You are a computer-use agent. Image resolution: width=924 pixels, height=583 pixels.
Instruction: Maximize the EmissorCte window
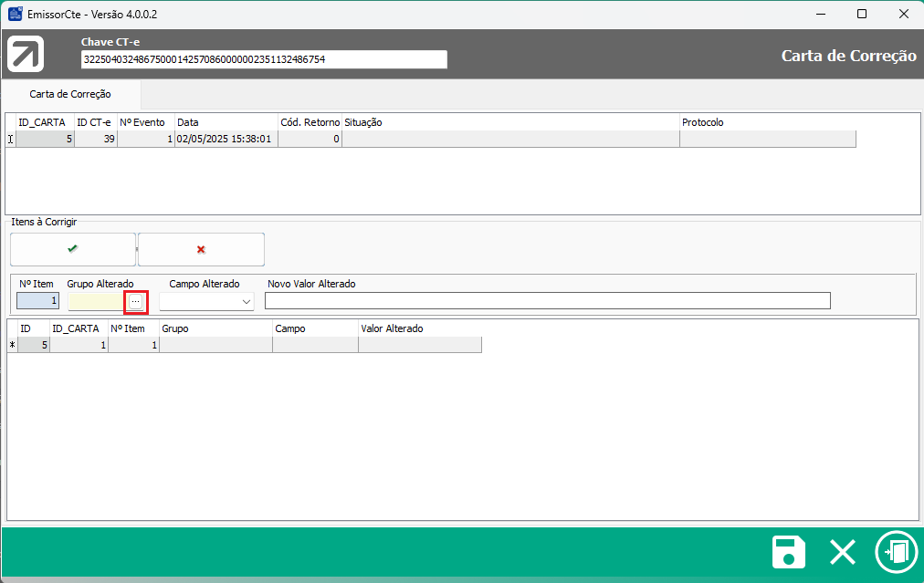coord(861,14)
